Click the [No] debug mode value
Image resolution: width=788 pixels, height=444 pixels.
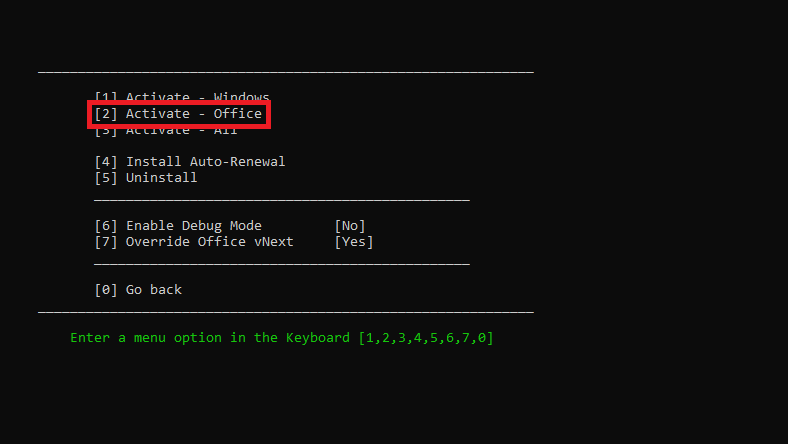pos(350,226)
